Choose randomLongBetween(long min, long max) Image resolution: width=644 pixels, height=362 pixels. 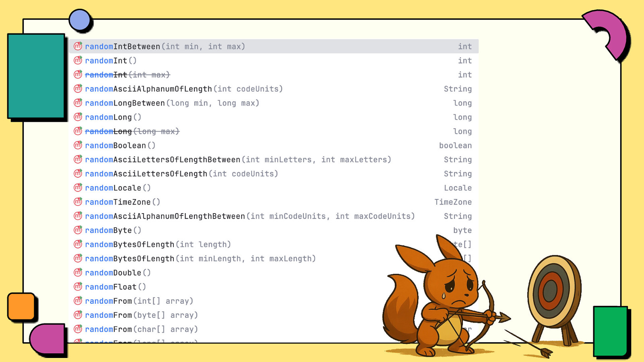click(274, 103)
